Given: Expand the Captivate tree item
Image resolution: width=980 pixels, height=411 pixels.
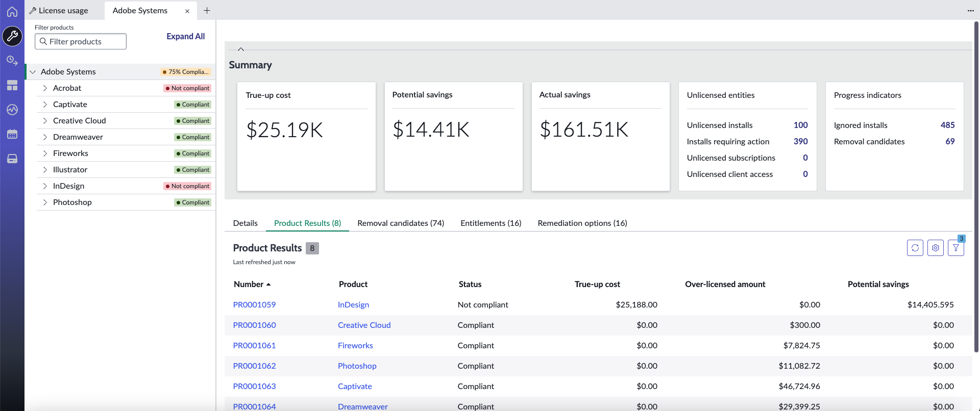Looking at the screenshot, I should (x=45, y=105).
